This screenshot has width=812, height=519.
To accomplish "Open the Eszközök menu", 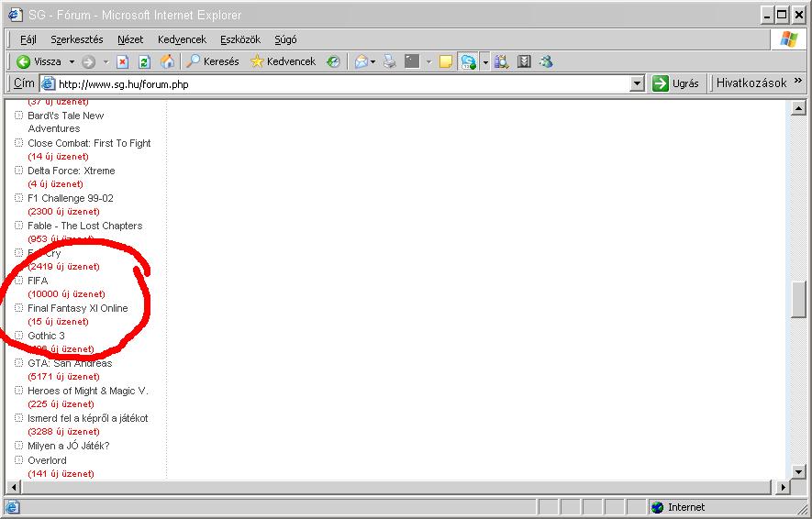I will pos(240,39).
